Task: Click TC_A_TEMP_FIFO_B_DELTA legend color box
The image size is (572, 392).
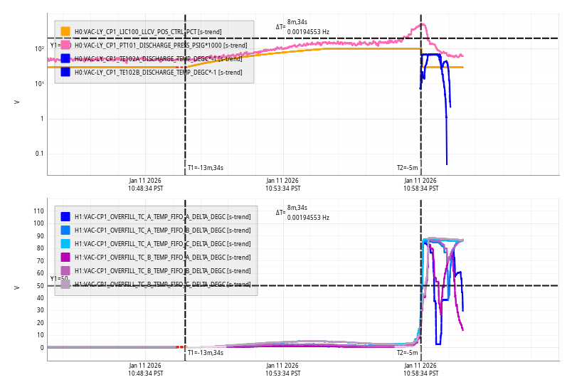Action: pos(65,230)
